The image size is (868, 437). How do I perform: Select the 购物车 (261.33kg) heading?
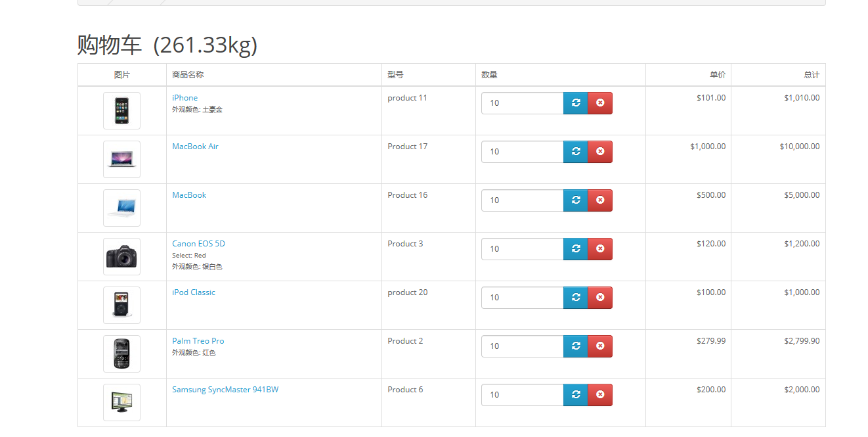coord(167,45)
